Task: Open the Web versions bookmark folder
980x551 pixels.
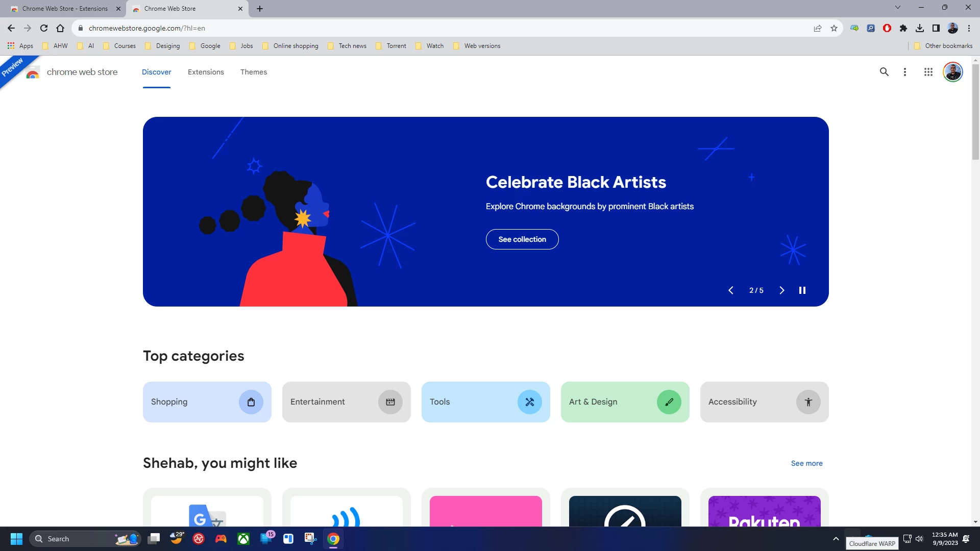Action: point(477,46)
